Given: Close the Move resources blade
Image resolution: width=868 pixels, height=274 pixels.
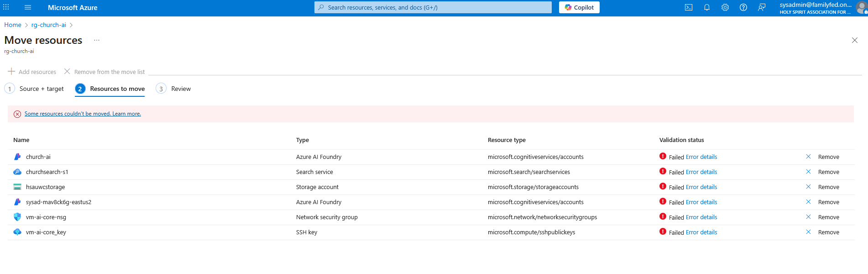Looking at the screenshot, I should [855, 40].
